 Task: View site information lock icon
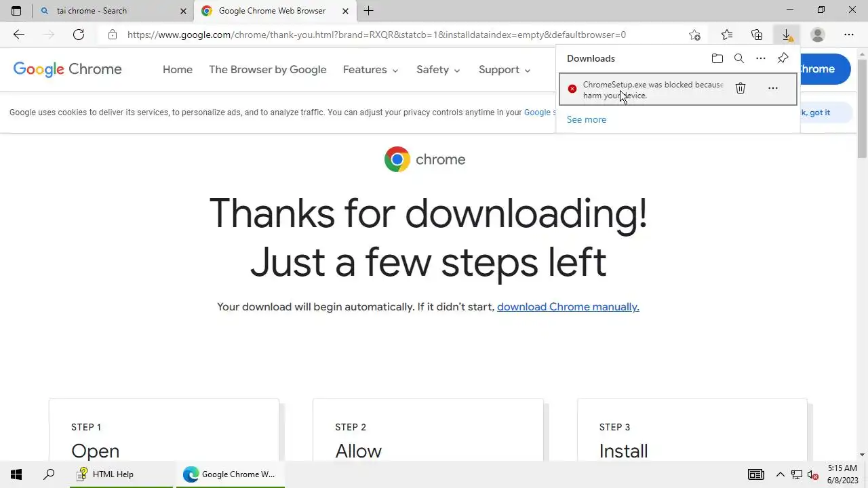[113, 35]
